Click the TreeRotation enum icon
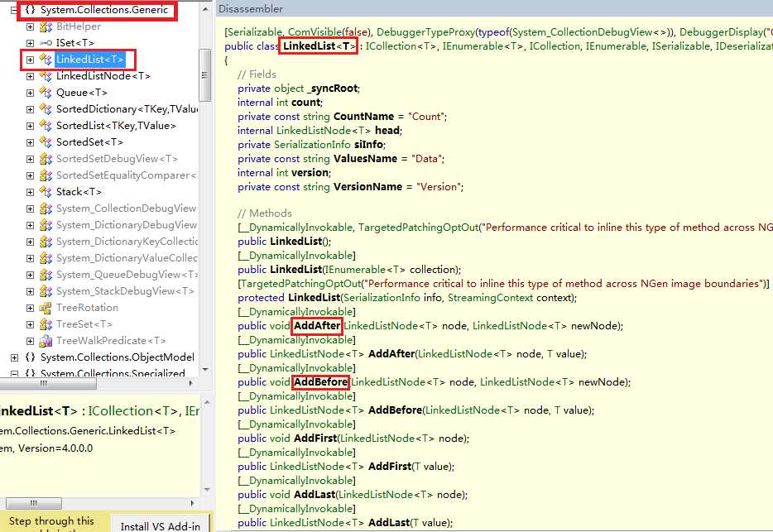The width and height of the screenshot is (773, 532). point(46,308)
